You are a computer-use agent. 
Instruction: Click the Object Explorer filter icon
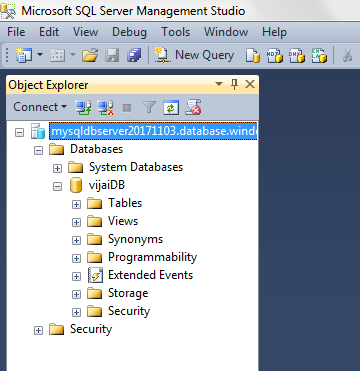pyautogui.click(x=149, y=107)
